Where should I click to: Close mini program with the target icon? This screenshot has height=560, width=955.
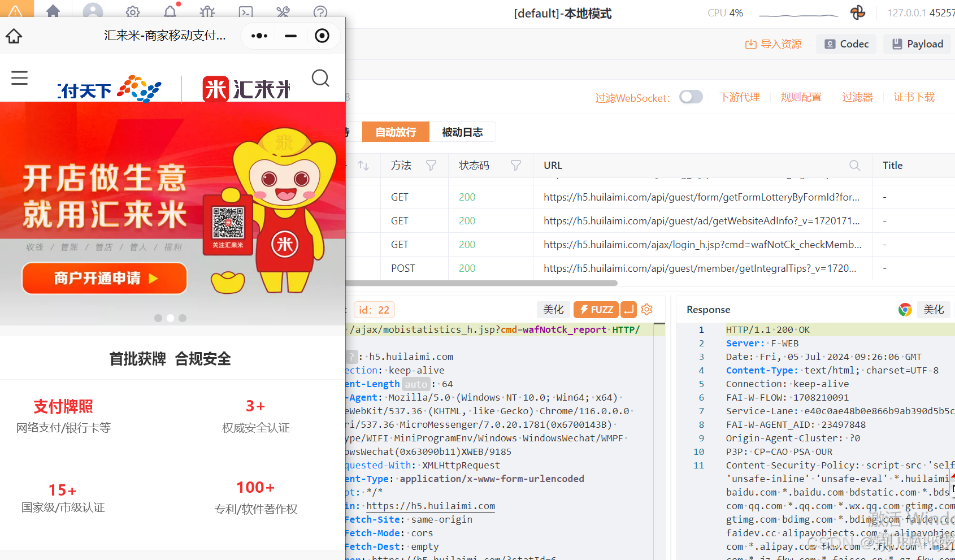point(322,36)
